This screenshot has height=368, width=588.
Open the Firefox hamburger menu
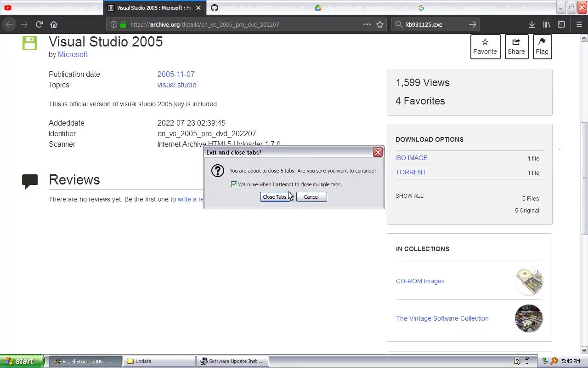point(579,24)
